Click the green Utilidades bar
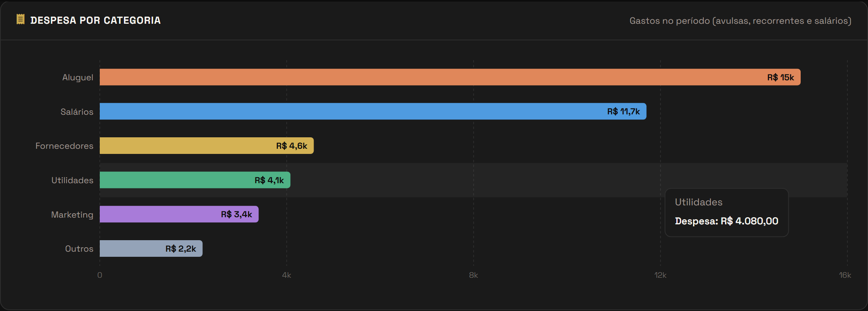Screen dimensions: 868x311 195,180
